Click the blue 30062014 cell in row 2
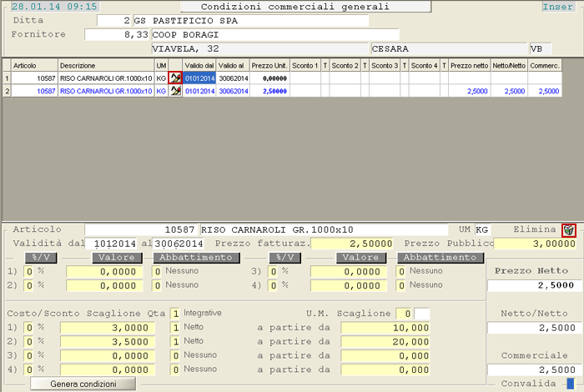584x392 pixels. 233,91
